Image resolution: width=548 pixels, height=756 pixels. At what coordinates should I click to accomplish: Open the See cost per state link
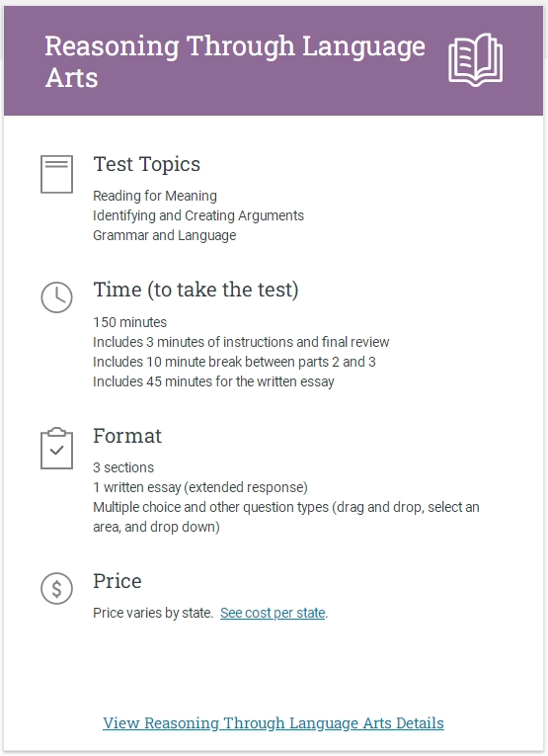click(273, 613)
